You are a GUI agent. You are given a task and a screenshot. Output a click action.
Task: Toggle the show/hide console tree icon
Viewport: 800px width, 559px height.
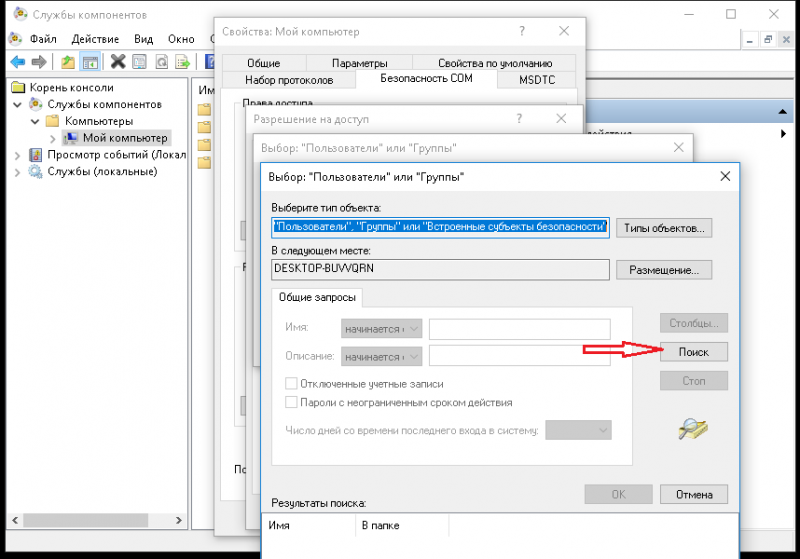coord(90,62)
